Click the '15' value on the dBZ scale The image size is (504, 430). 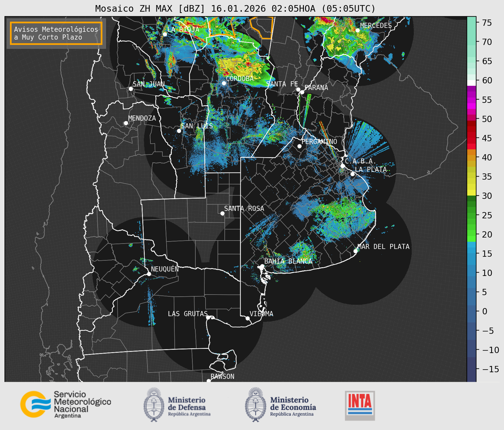487,254
